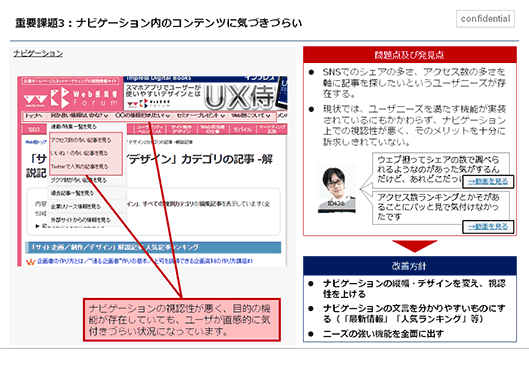Image resolution: width=529 pixels, height=366 pixels.
Task: Click the ニーズの強い機能を全面に出す bullet
Action: coord(383,334)
